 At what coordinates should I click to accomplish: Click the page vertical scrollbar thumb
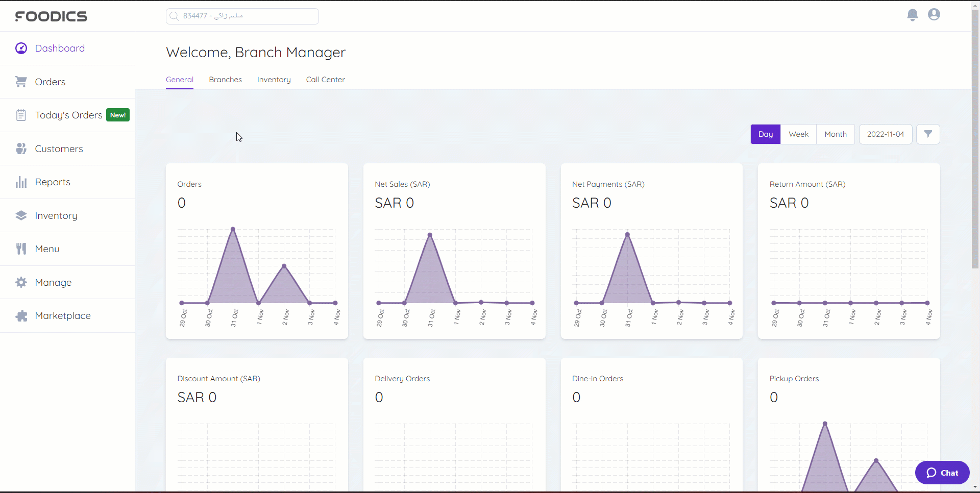[975, 138]
